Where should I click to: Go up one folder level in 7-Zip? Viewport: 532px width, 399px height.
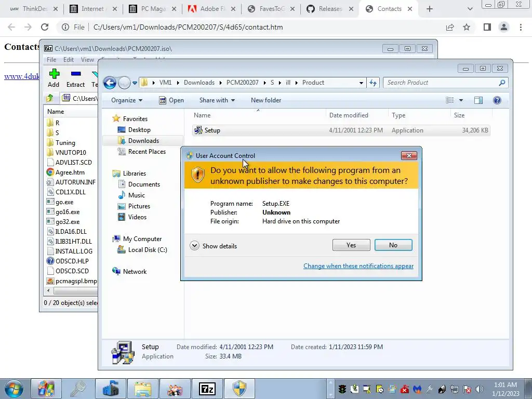pyautogui.click(x=50, y=98)
